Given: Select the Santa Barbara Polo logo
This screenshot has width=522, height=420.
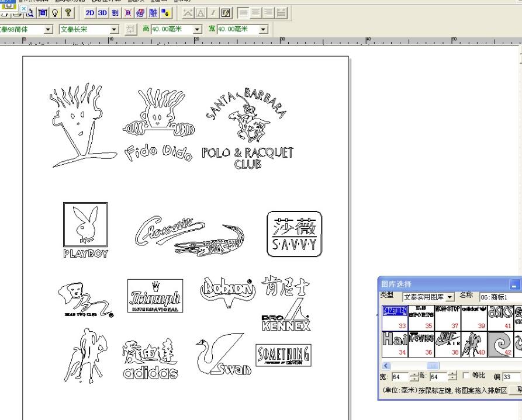Looking at the screenshot, I should click(x=248, y=128).
